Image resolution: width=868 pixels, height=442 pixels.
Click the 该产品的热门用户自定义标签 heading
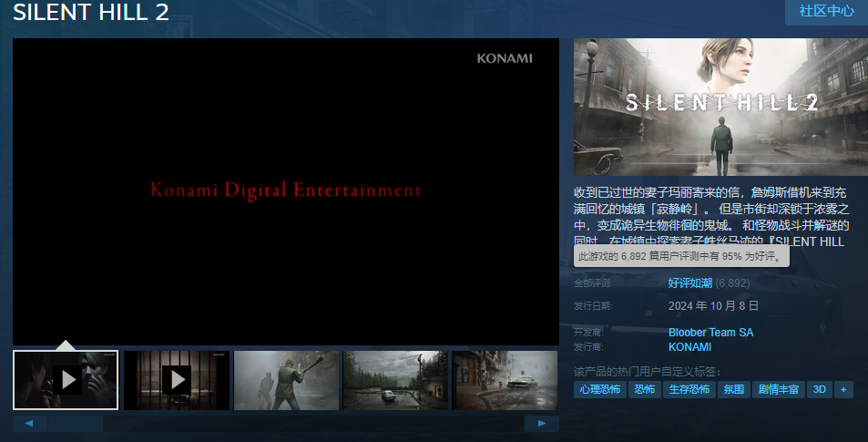coord(647,372)
